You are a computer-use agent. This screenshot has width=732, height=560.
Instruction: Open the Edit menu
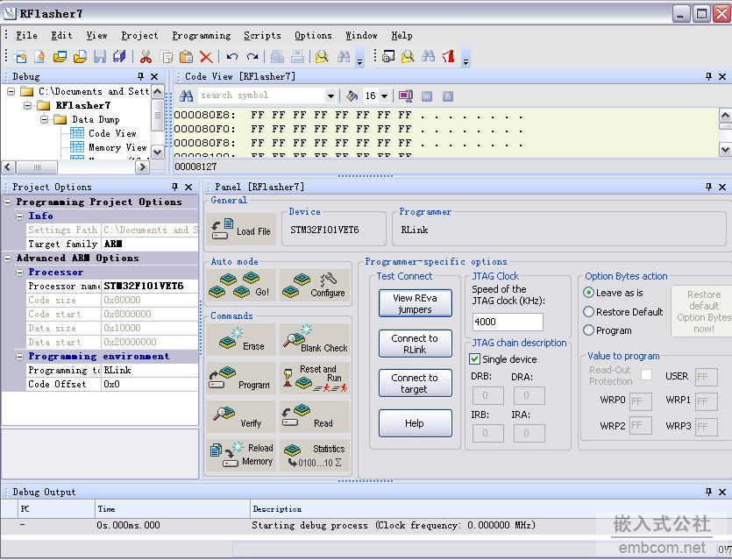[61, 35]
